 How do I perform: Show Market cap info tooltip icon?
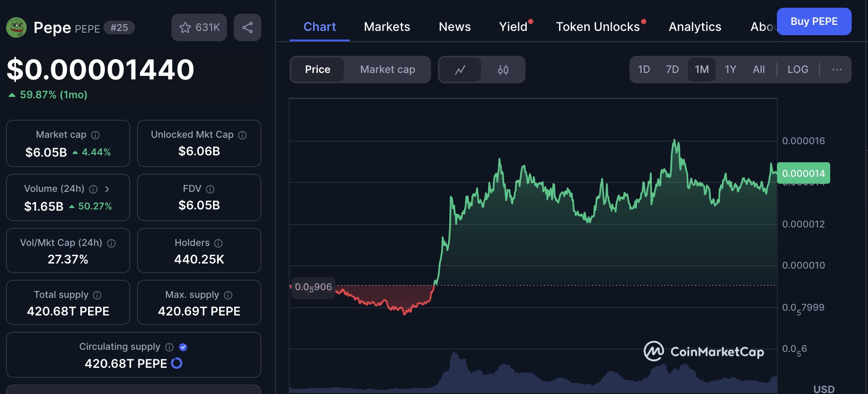point(95,135)
